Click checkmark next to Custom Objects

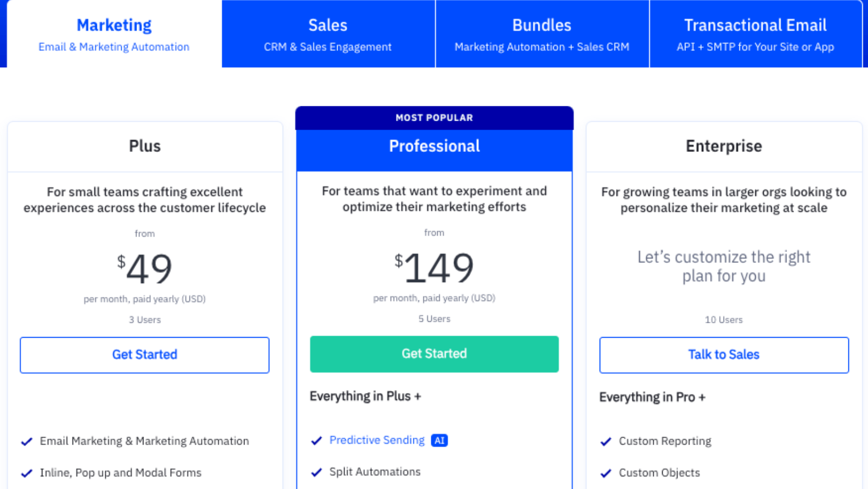[606, 473]
